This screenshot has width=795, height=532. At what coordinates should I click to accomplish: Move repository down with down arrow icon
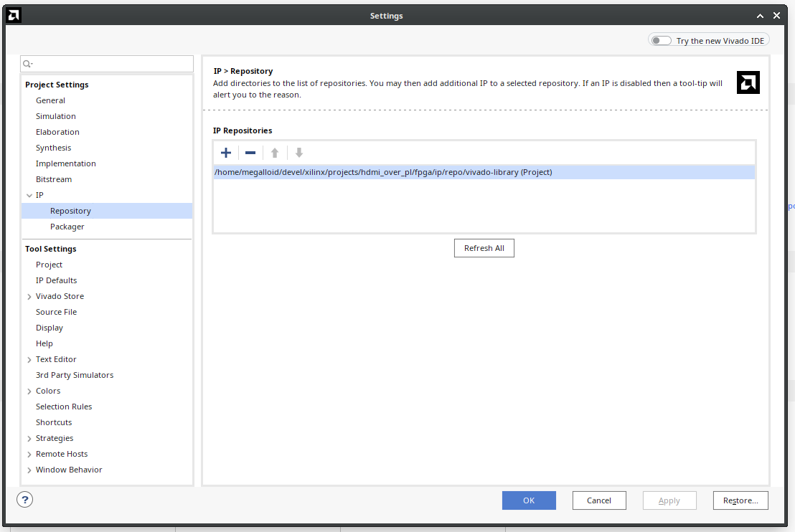(299, 153)
